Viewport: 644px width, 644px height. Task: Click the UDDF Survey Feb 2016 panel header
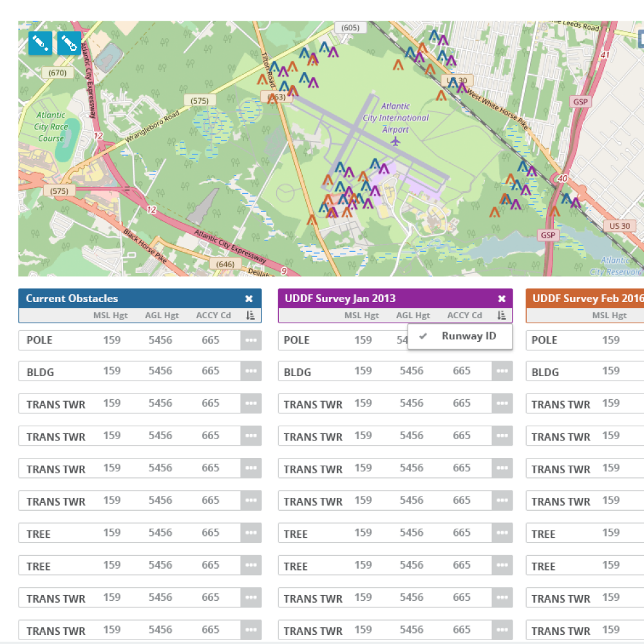pyautogui.click(x=585, y=299)
